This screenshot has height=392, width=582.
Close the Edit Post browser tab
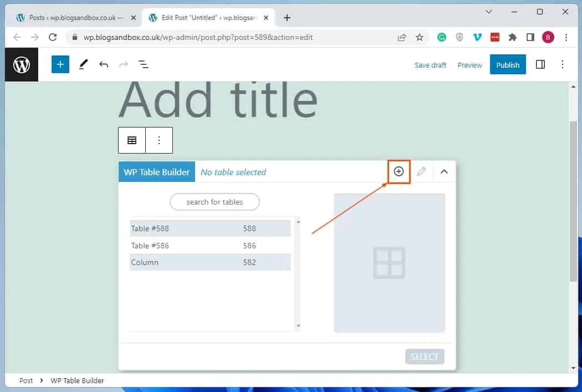coord(266,18)
